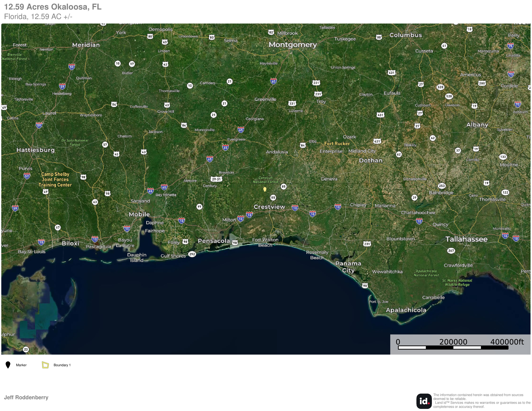The height and width of the screenshot is (411, 532).
Task: Click the yellow Boundary 1 legend icon
Action: (x=45, y=365)
